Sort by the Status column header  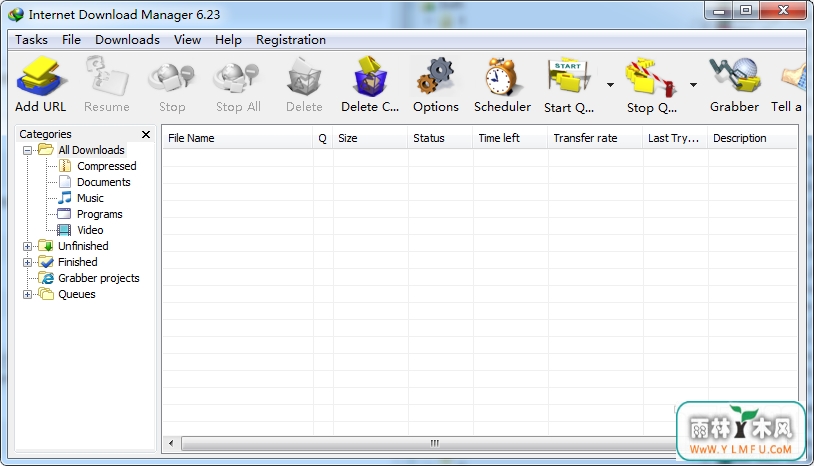click(440, 138)
